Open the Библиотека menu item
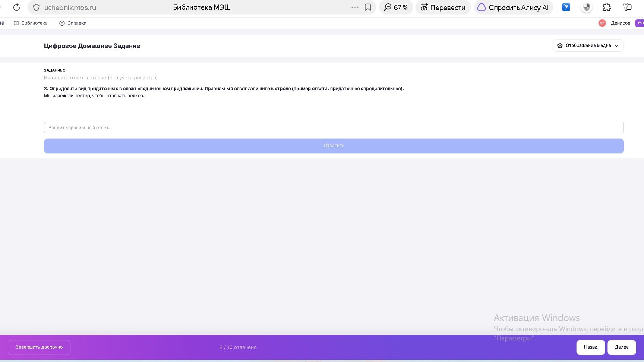 (31, 23)
